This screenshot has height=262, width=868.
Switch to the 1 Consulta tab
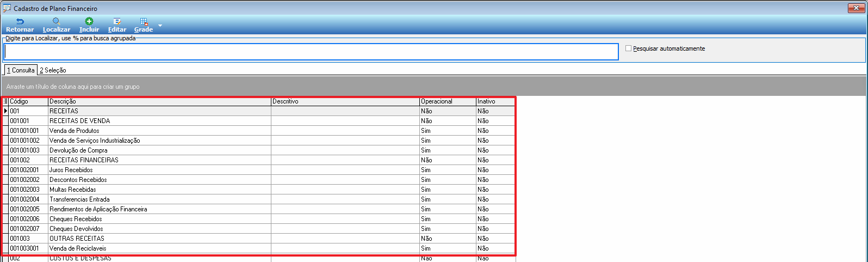pyautogui.click(x=21, y=70)
